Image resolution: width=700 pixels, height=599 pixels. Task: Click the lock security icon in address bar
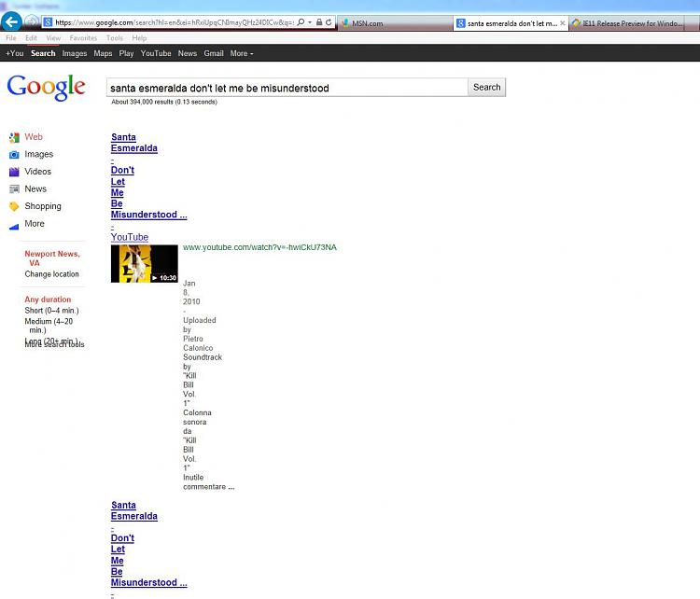coord(319,21)
